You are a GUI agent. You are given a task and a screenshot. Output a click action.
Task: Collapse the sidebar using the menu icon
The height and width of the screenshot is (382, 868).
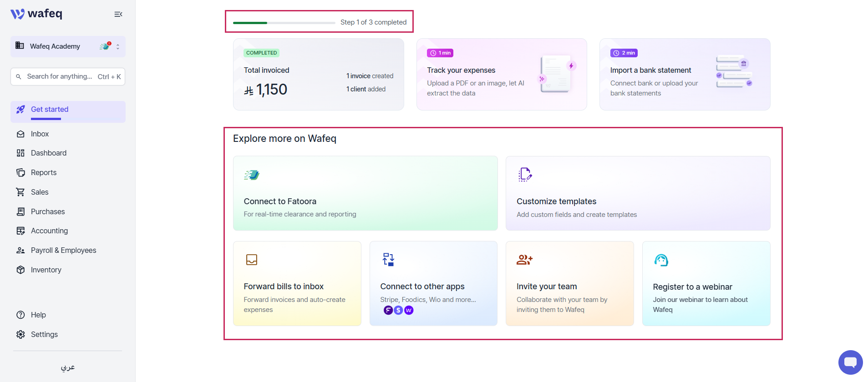[x=118, y=14]
